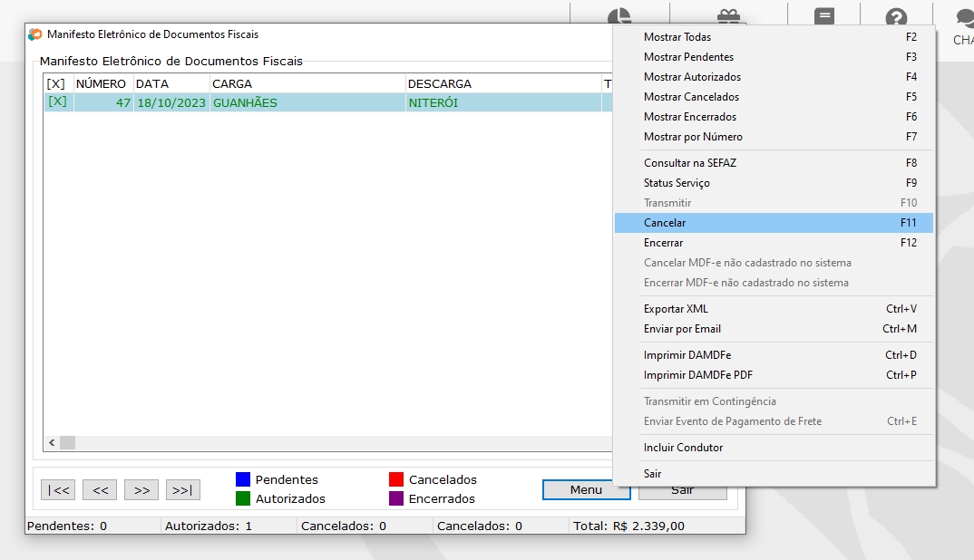The width and height of the screenshot is (974, 560).
Task: Go to next record with >> button
Action: click(141, 490)
